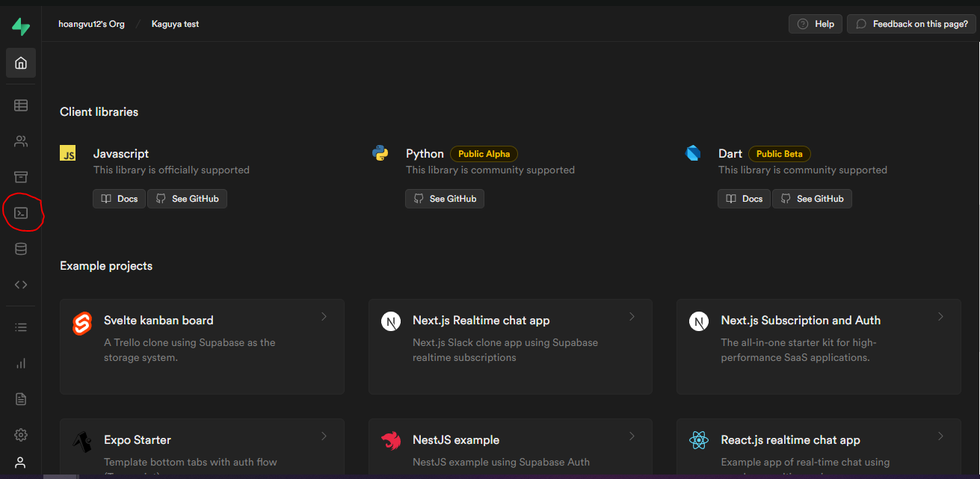Image resolution: width=980 pixels, height=479 pixels.
Task: Click the Supabase logo
Action: pyautogui.click(x=20, y=25)
